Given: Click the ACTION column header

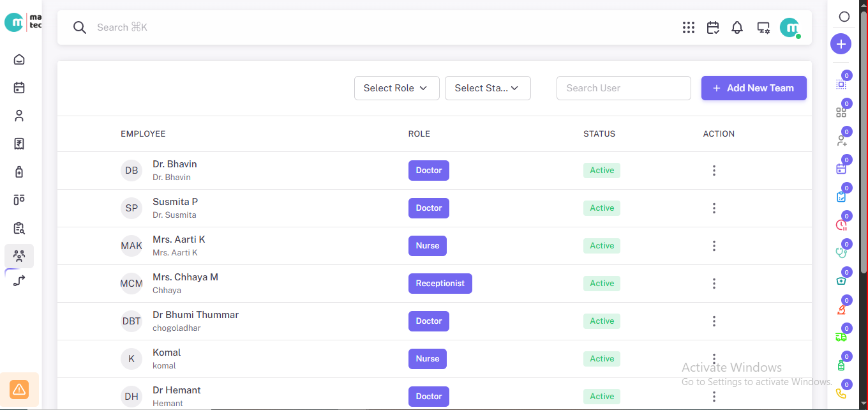Looking at the screenshot, I should point(719,134).
